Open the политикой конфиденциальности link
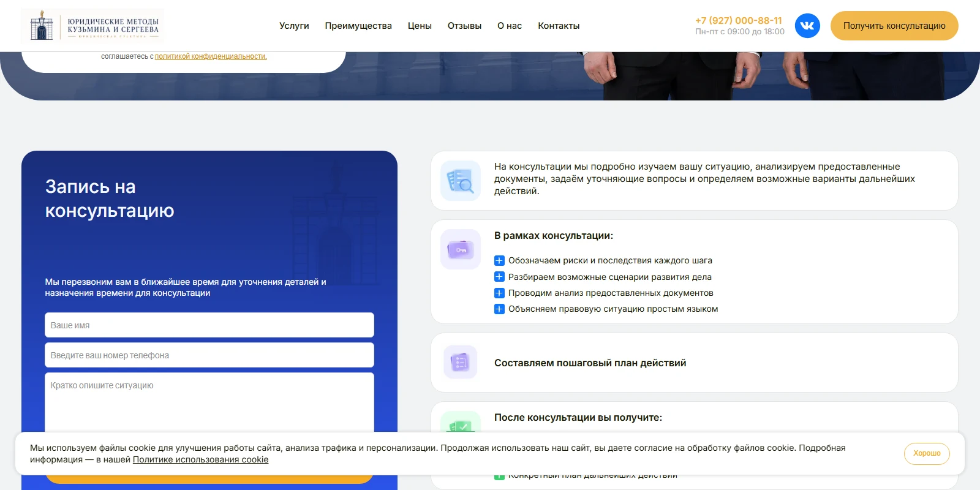 pos(211,56)
